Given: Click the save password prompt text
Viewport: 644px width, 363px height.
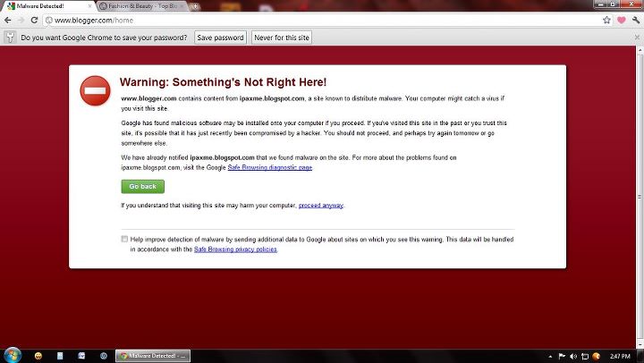Looking at the screenshot, I should [104, 38].
